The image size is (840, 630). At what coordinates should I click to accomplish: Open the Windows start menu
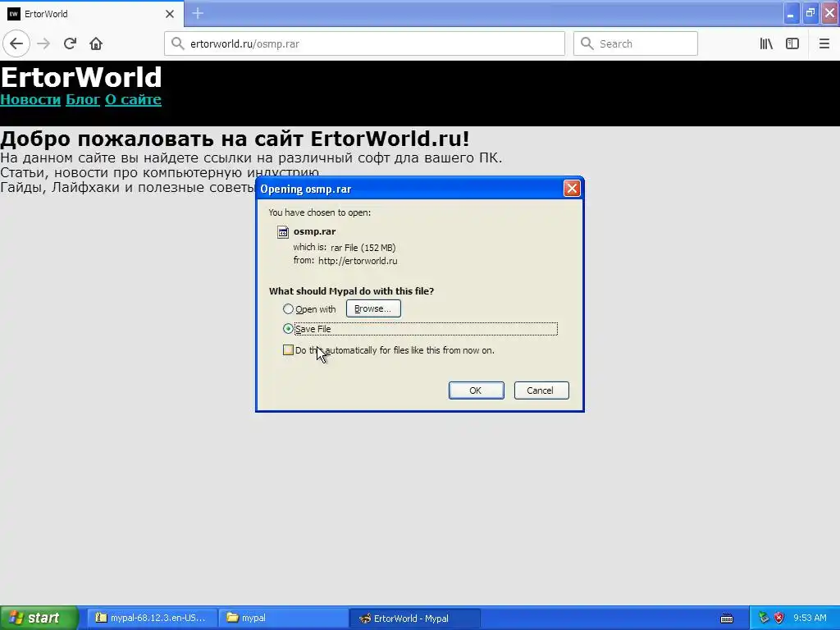click(x=39, y=618)
